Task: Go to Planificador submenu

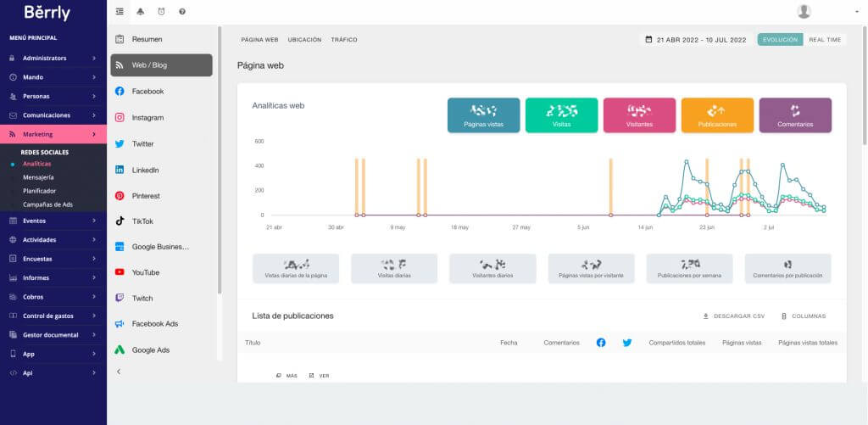Action: [39, 191]
